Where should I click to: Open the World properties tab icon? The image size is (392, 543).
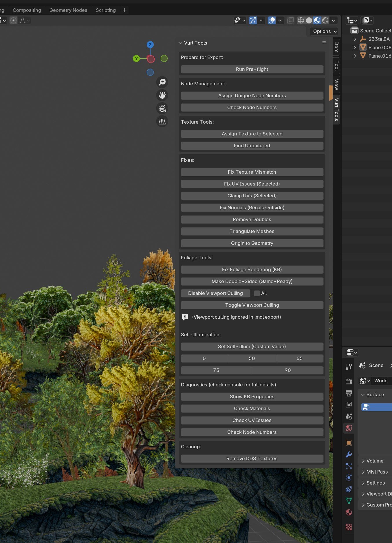349,428
